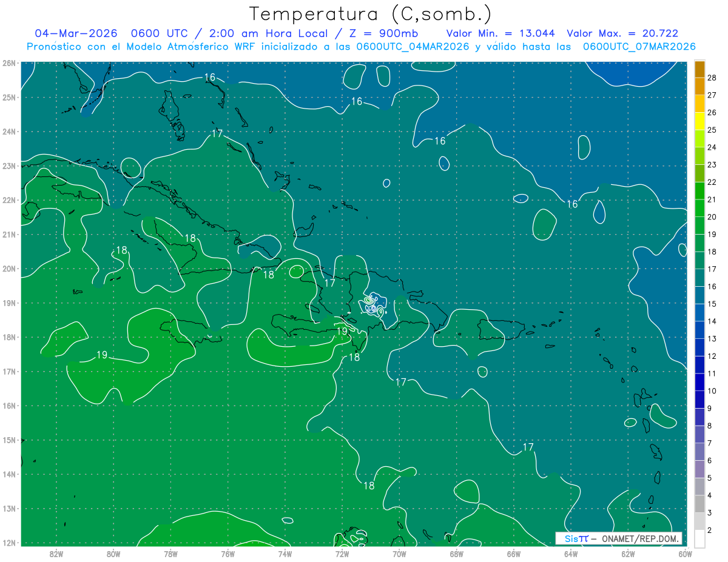
Task: Click the 14N latitude axis label
Action: point(9,474)
